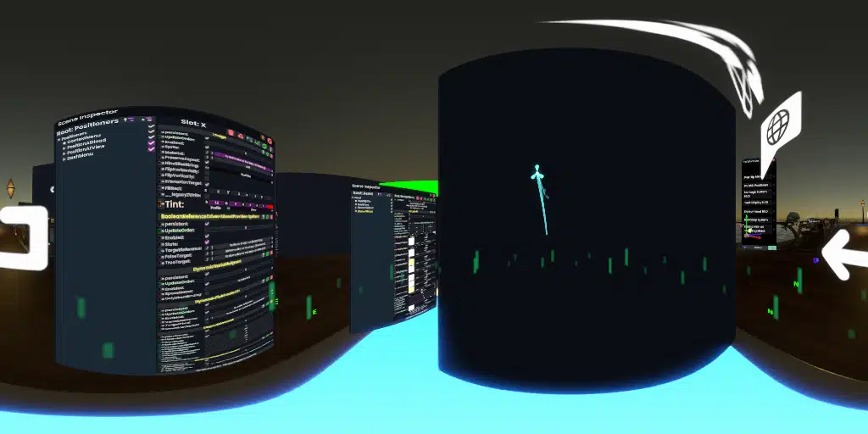Screen dimensions: 868x434
Task: Click the FillRect field label
Action: 174,188
